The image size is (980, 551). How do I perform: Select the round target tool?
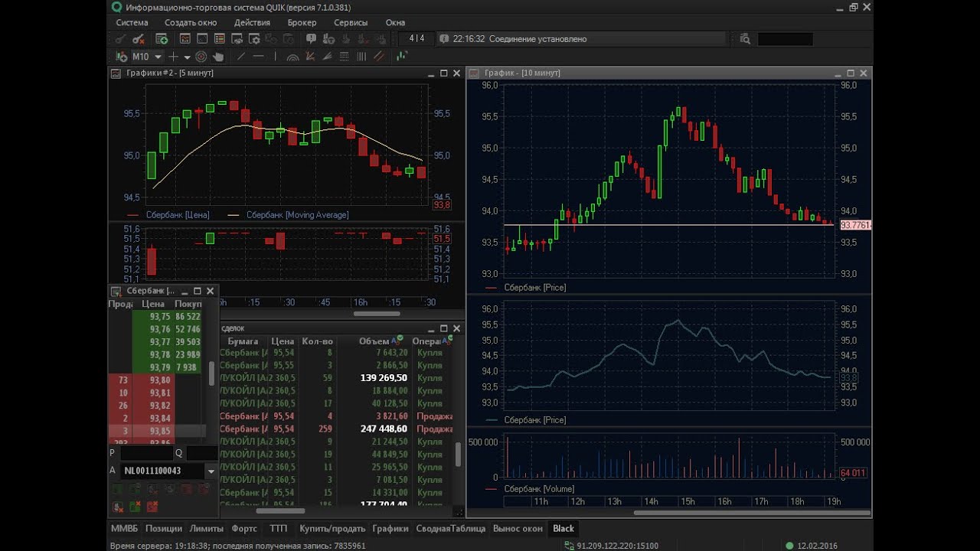tap(201, 57)
